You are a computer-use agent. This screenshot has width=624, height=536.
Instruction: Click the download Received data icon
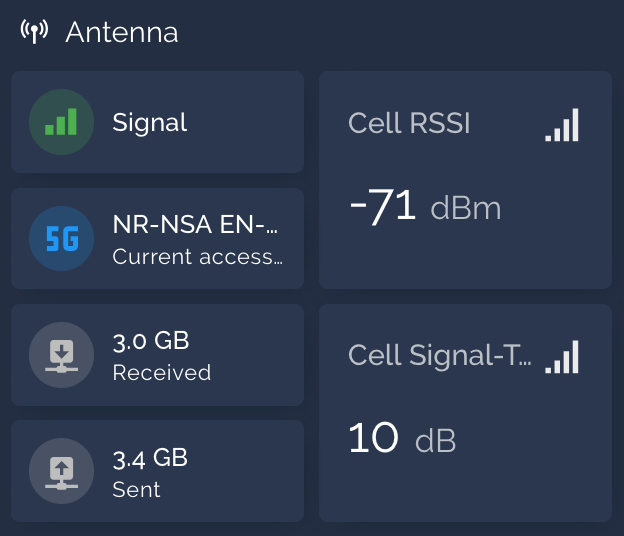(61, 355)
